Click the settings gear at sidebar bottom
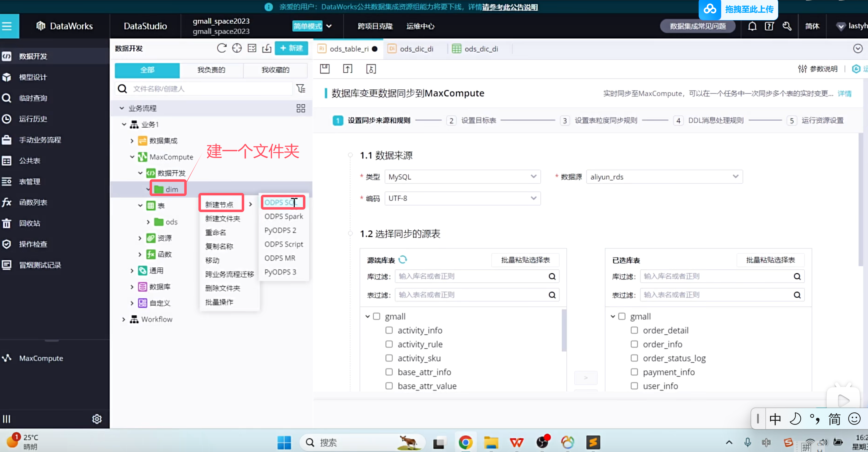 97,419
